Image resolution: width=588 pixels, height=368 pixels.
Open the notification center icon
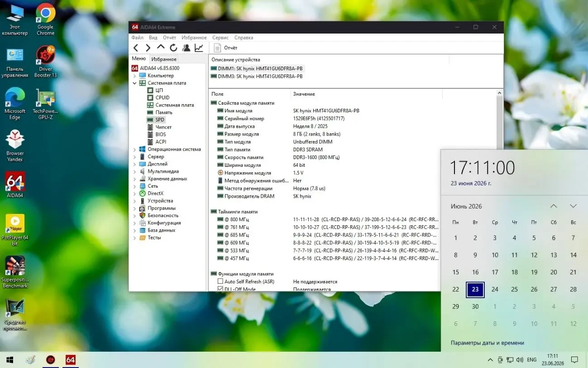pyautogui.click(x=575, y=360)
